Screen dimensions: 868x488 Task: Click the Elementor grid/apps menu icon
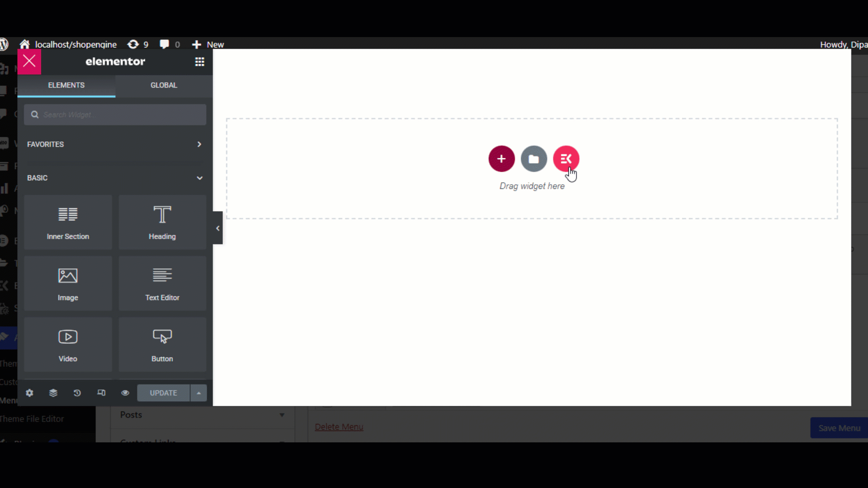pos(199,61)
